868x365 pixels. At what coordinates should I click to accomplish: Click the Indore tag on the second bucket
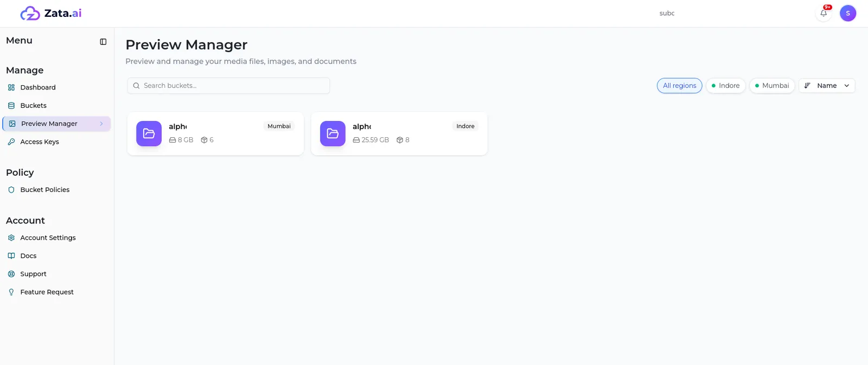(465, 126)
